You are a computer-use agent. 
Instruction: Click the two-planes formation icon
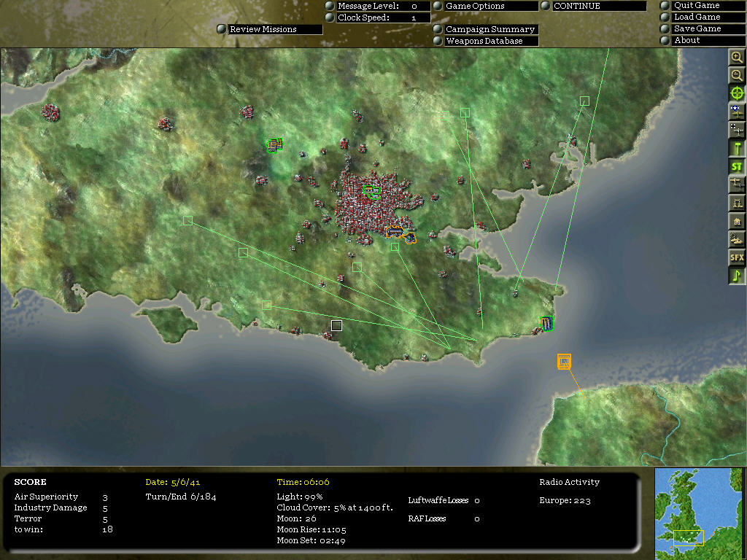coord(737,184)
